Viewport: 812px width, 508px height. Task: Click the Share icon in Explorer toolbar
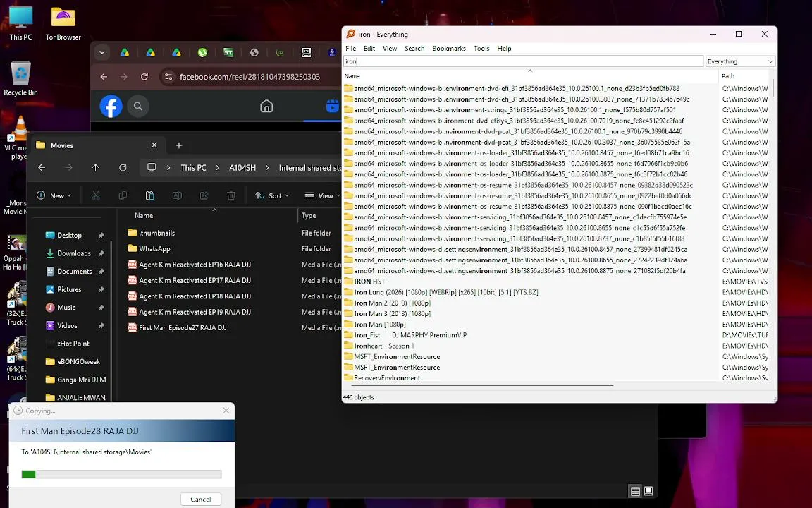point(204,195)
